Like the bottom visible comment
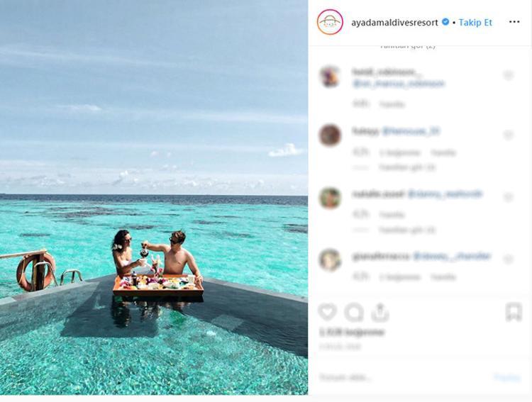This screenshot has width=532, height=402. coord(509,259)
